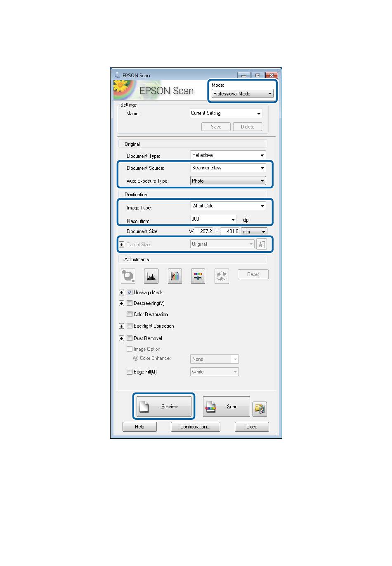Open the Image Adjustment sliders icon
The image size is (392, 566).
click(198, 276)
